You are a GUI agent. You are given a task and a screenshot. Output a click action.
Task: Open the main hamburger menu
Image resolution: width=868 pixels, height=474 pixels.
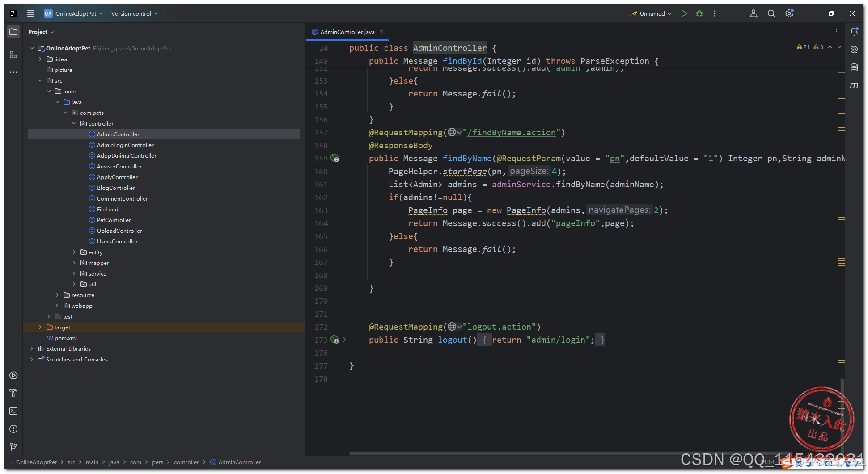click(31, 13)
